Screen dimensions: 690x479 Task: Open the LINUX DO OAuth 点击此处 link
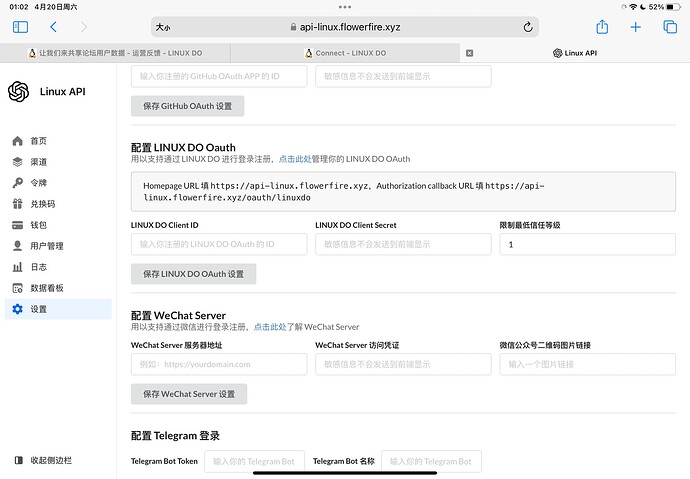(x=295, y=159)
